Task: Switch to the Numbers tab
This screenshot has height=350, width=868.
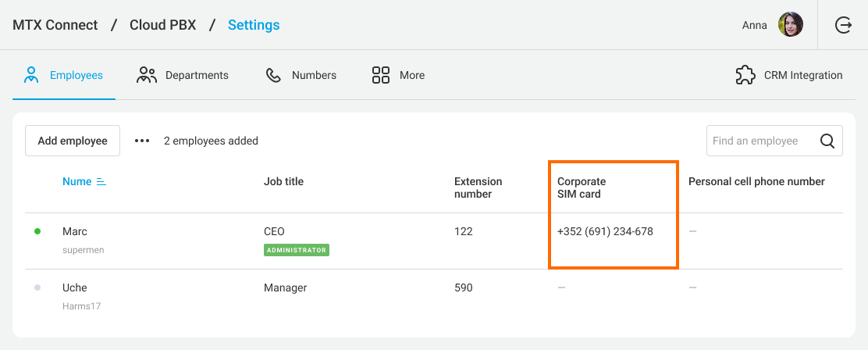Action: click(314, 75)
